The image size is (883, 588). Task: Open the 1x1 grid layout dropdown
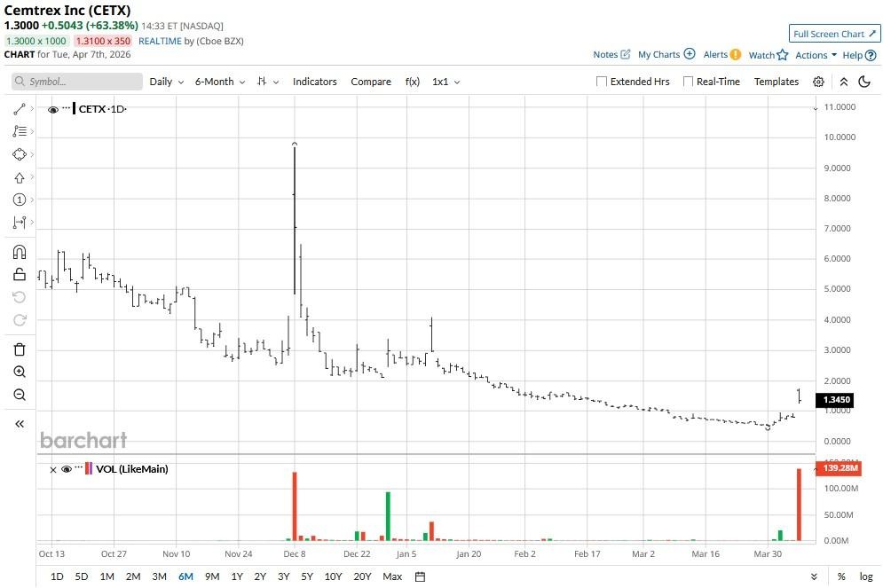tap(446, 82)
